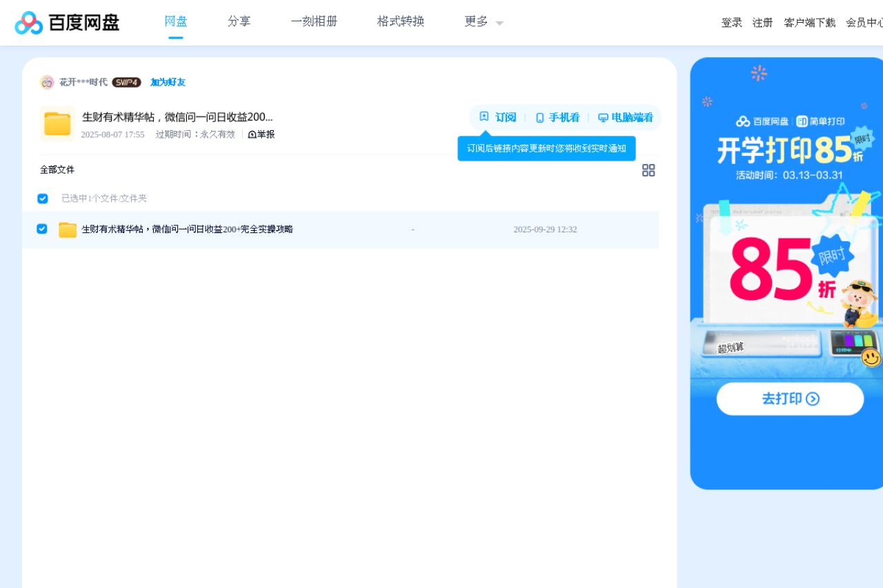Image resolution: width=883 pixels, height=588 pixels.
Task: Click the SVIP4 badge
Action: tap(127, 81)
